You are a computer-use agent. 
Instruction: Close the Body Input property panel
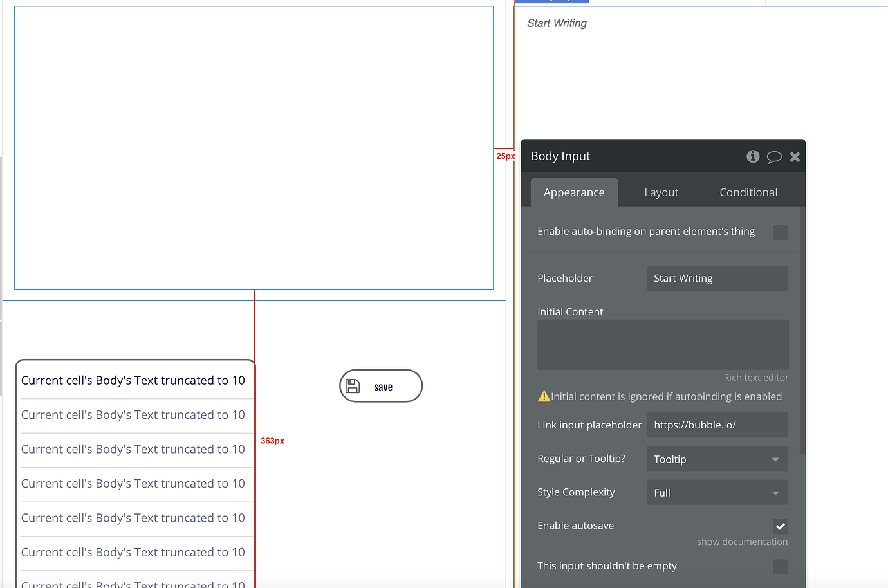pos(795,156)
